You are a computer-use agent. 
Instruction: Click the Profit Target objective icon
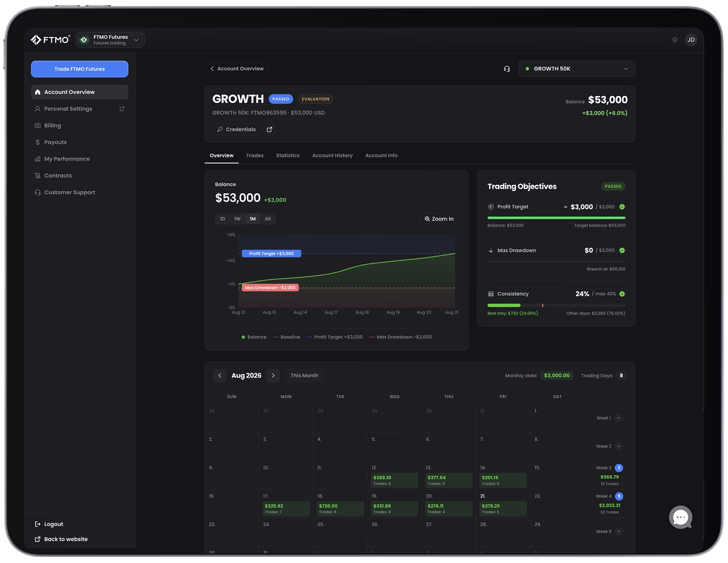click(x=491, y=207)
